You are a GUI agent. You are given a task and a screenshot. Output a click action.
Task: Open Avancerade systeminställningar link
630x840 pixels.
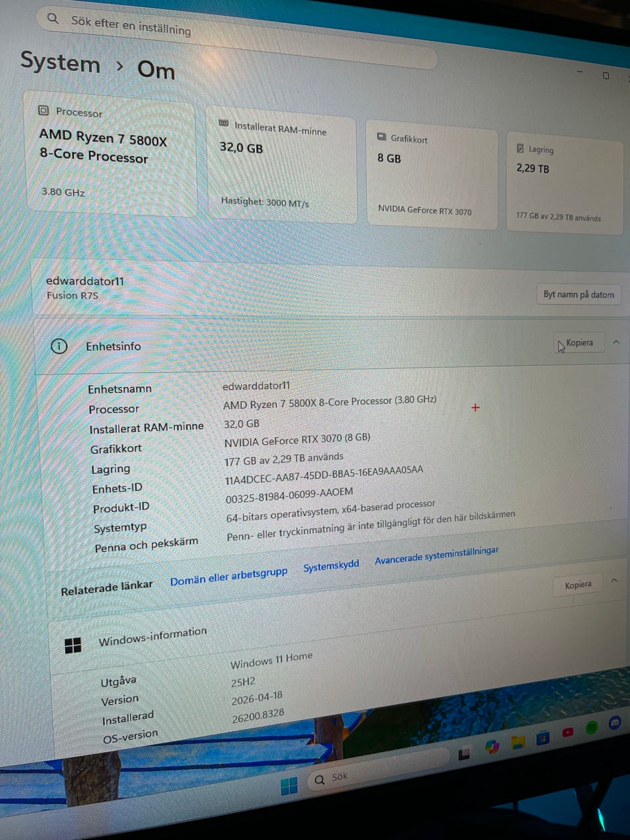436,555
